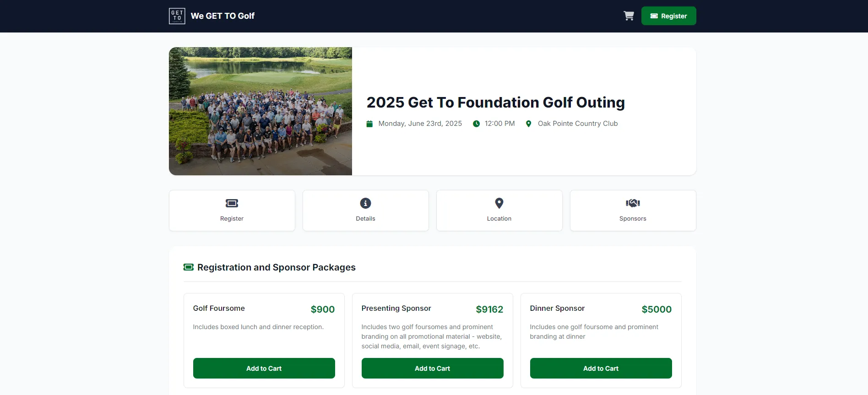Click the map pin icon on Location card
Image resolution: width=868 pixels, height=395 pixels.
point(499,203)
